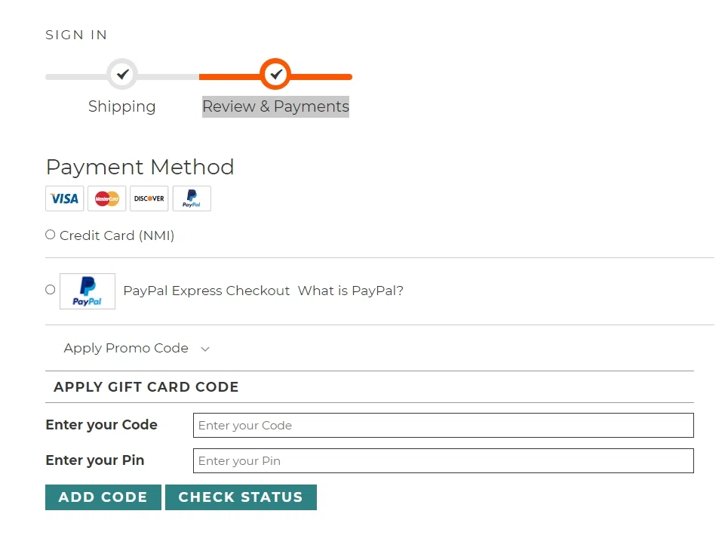Click the PayPal logo beside Express Checkout
This screenshot has height=560, width=728.
tap(88, 291)
